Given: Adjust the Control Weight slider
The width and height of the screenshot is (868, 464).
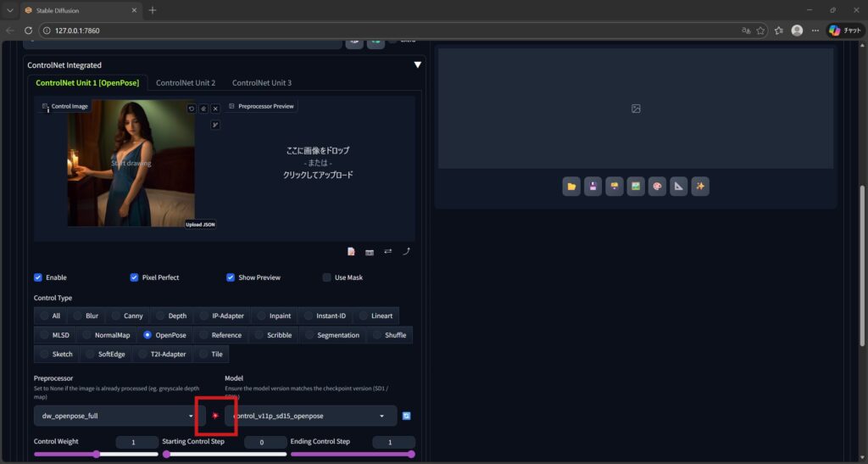Looking at the screenshot, I should [96, 454].
